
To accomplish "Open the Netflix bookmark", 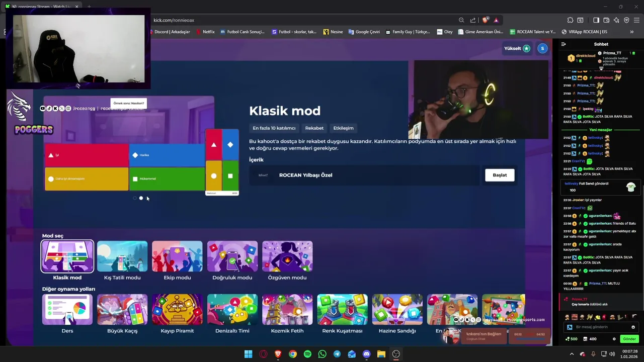I will coord(205,32).
